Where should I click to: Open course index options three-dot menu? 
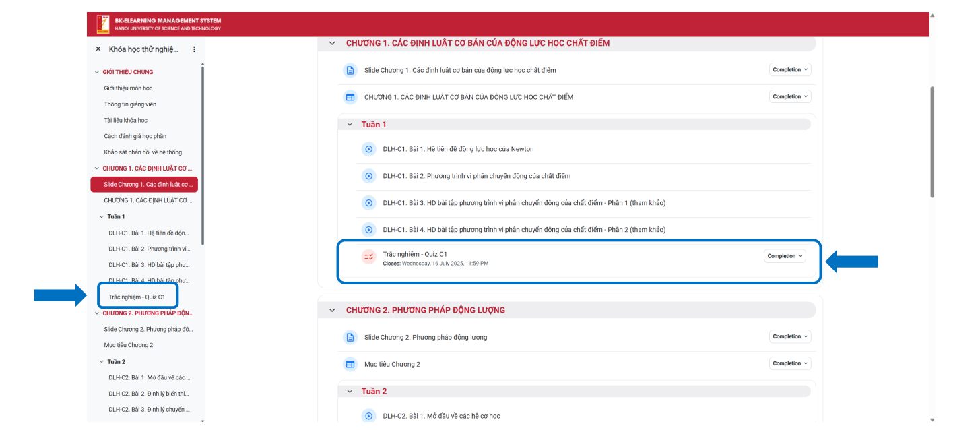195,49
